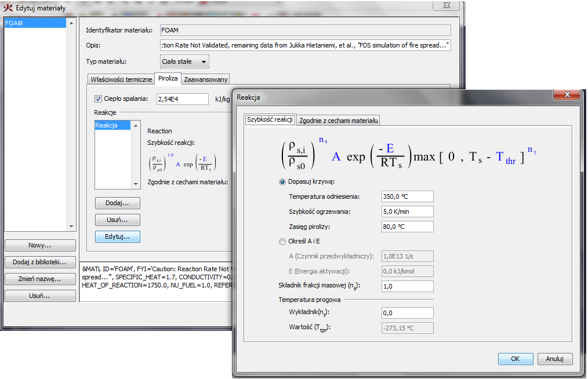Select the Dopasuj krzywą radio button
The width and height of the screenshot is (588, 379).
pyautogui.click(x=282, y=182)
